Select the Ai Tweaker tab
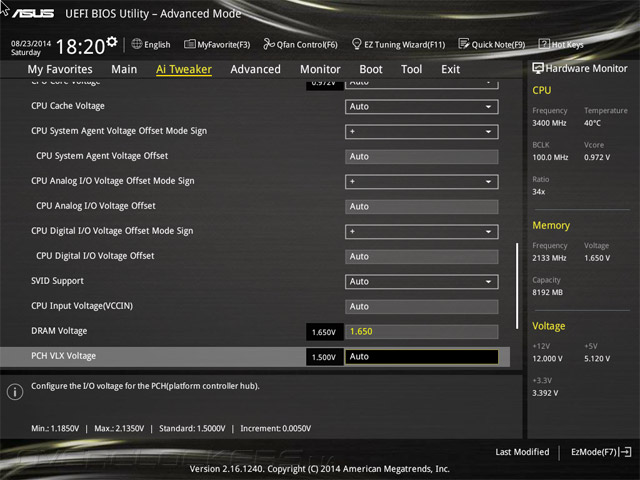This screenshot has height=480, width=640. (x=184, y=69)
